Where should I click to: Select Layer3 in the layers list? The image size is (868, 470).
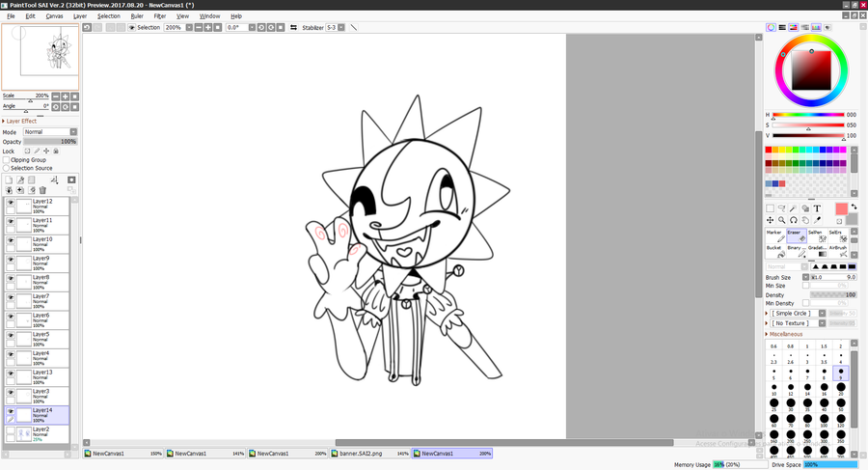37,397
